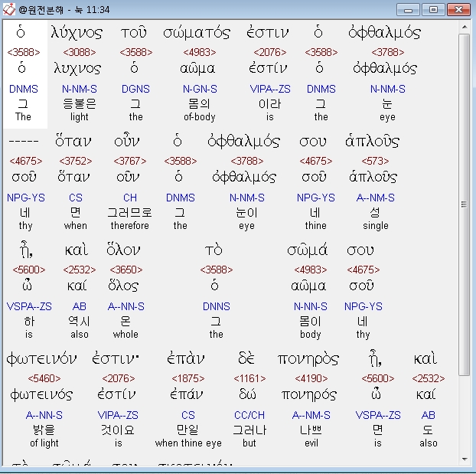
Task: Click the English gloss 'whole'
Action: coord(126,334)
